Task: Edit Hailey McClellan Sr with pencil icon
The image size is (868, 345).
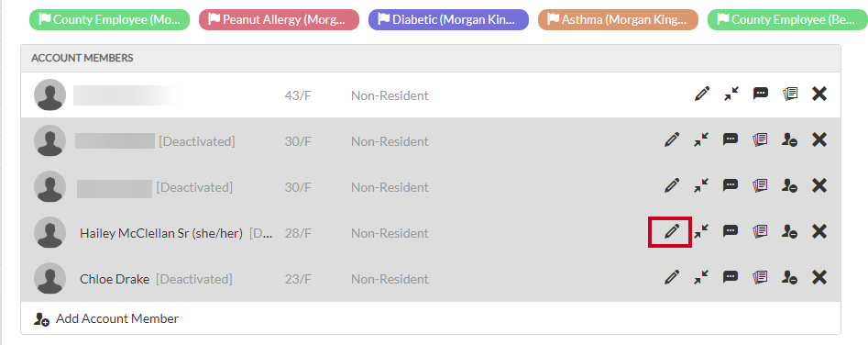Action: pos(671,231)
